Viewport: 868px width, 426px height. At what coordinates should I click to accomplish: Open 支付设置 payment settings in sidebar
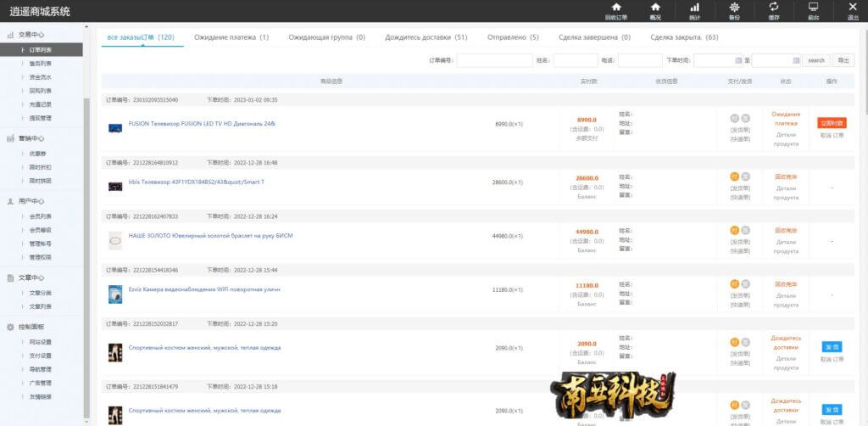click(41, 356)
